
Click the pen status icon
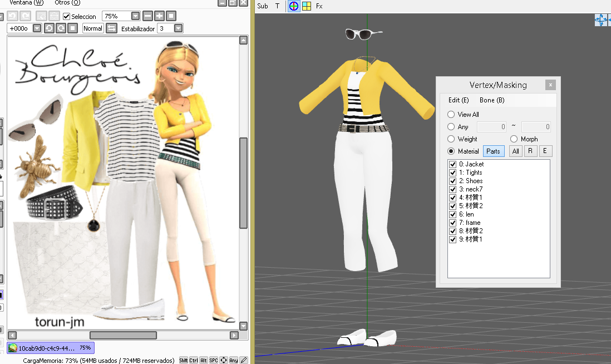(244, 361)
